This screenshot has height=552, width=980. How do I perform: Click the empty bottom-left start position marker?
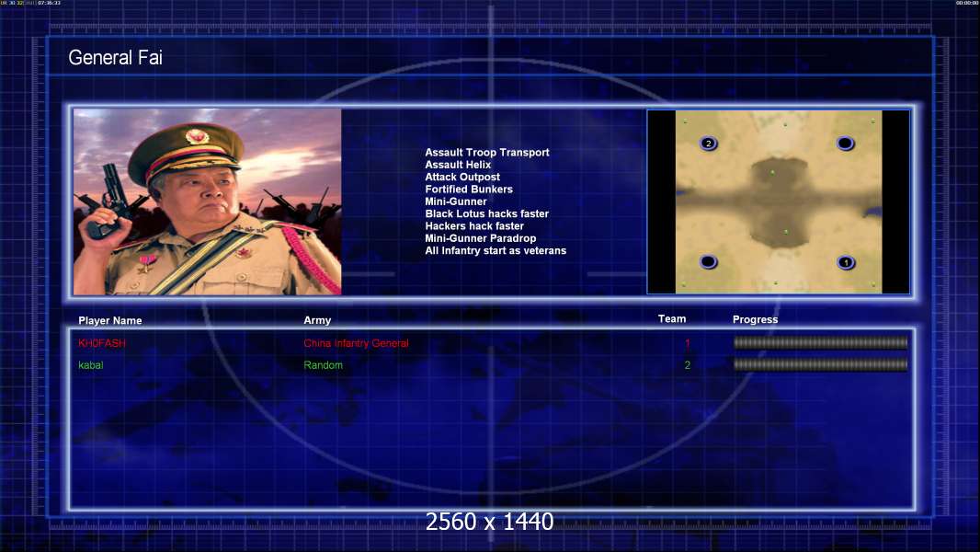[708, 261]
